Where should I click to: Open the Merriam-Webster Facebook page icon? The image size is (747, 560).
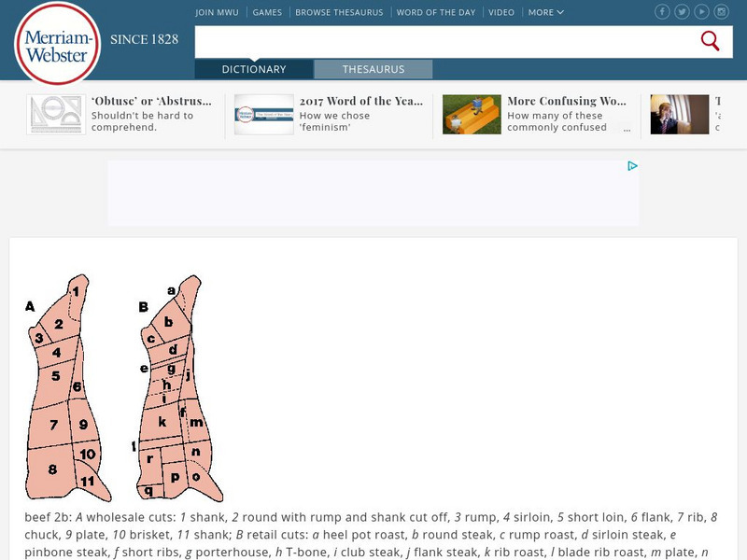pos(662,12)
